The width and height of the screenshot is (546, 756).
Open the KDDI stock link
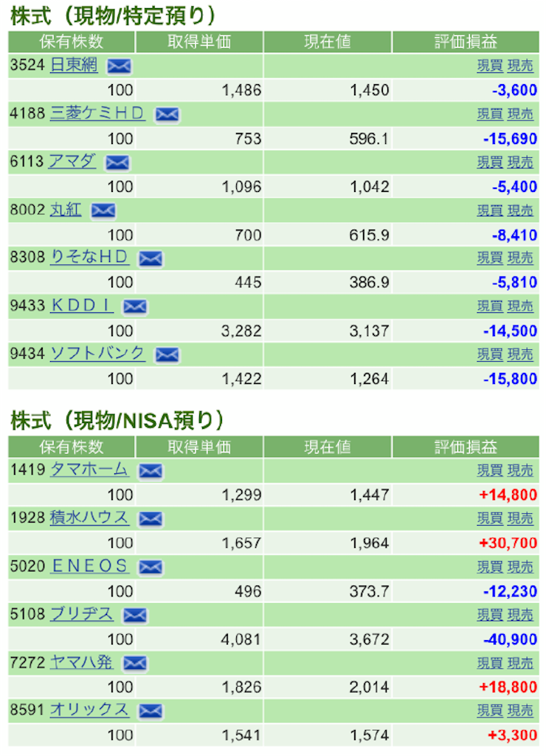[82, 305]
